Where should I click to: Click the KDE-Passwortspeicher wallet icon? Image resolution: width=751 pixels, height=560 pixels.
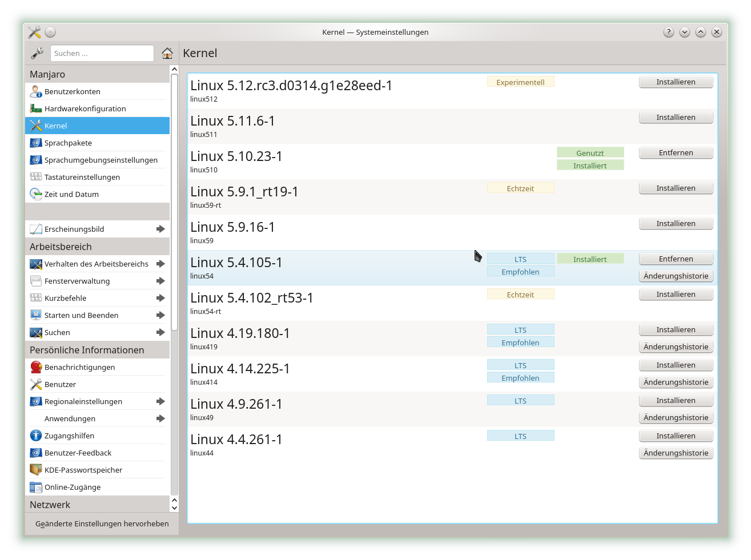tap(36, 470)
